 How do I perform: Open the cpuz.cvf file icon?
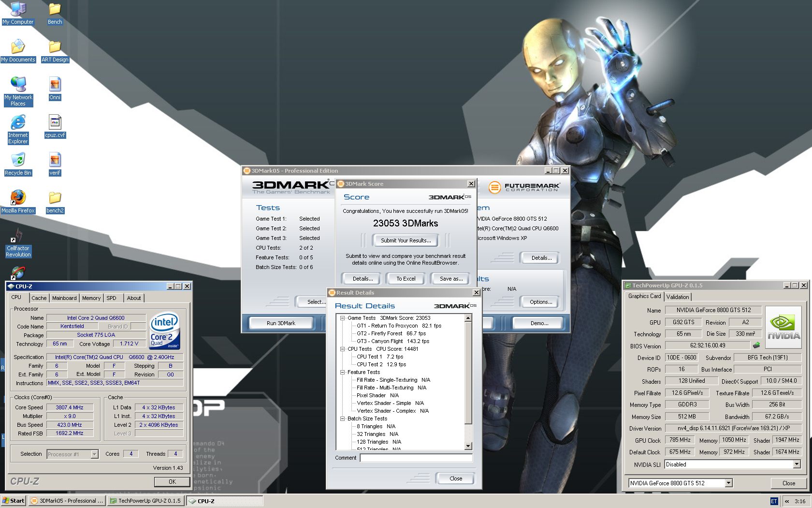click(x=55, y=126)
